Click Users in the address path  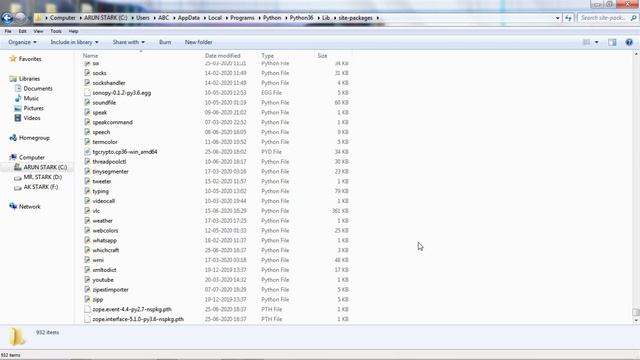tap(143, 18)
